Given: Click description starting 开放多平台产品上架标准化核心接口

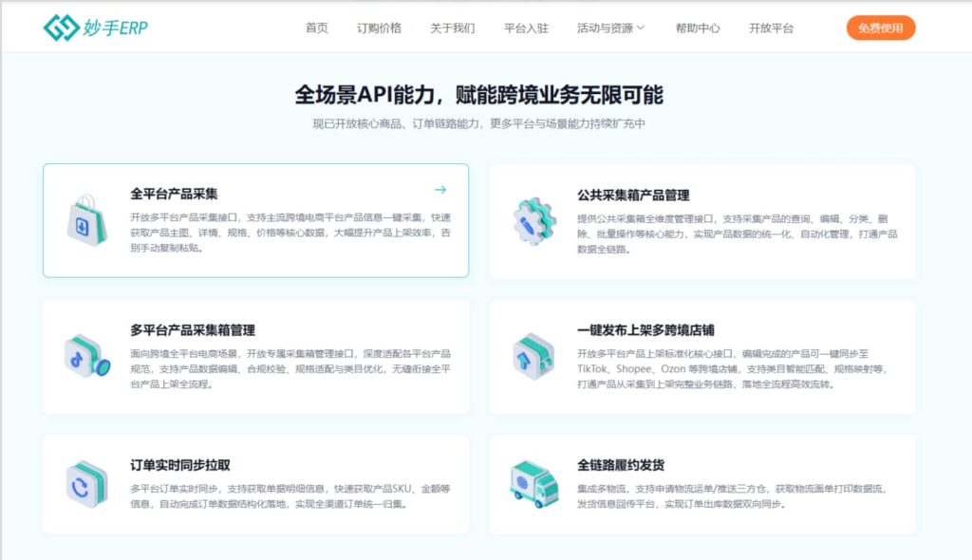Looking at the screenshot, I should tap(733, 369).
